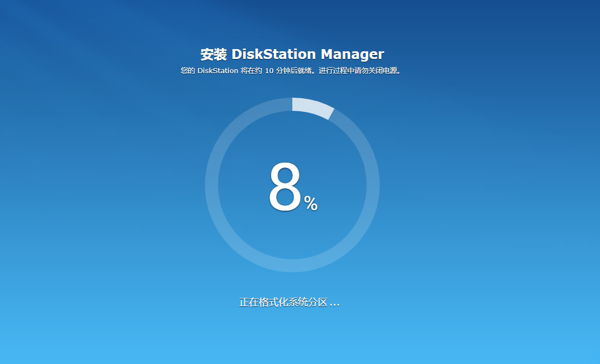Click the right side of the progress ring track
Viewport: 600px width, 364px height.
[373, 185]
